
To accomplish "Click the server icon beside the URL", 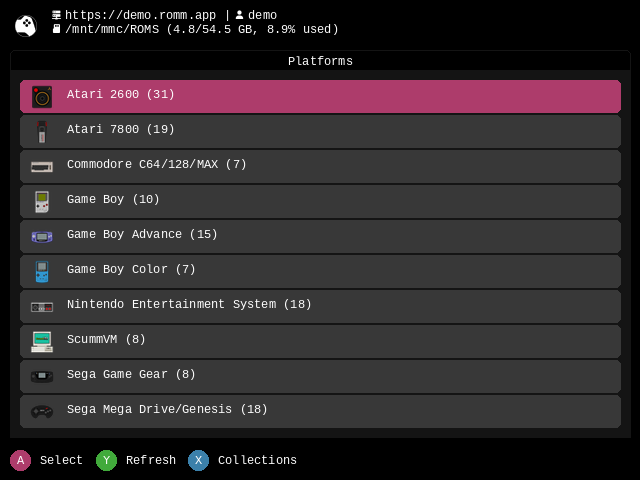I will (56, 15).
